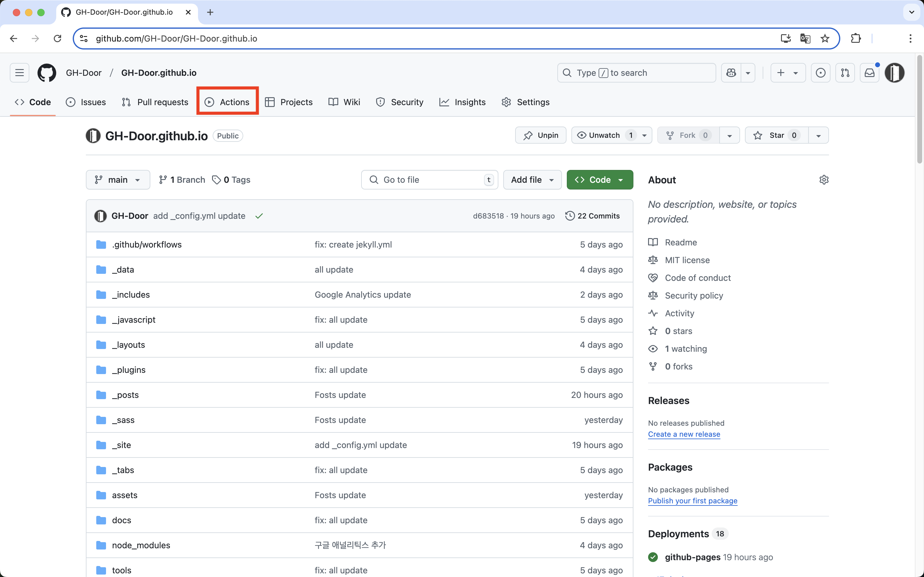924x577 pixels.
Task: Open the Insights tab
Action: pyautogui.click(x=462, y=102)
